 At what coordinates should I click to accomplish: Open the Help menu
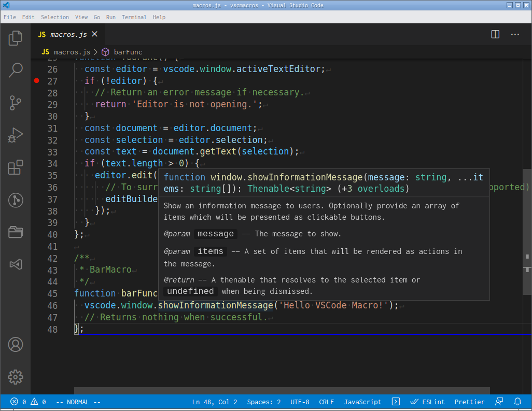159,17
